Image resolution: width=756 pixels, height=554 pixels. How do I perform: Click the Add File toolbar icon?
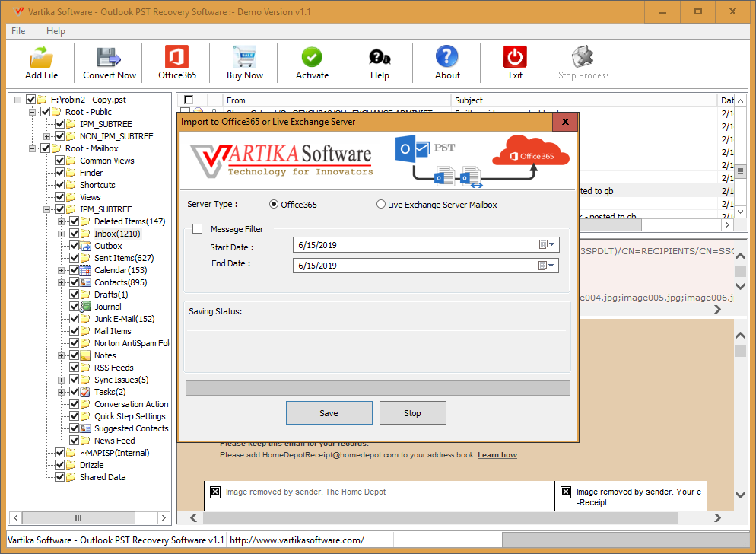(x=41, y=57)
